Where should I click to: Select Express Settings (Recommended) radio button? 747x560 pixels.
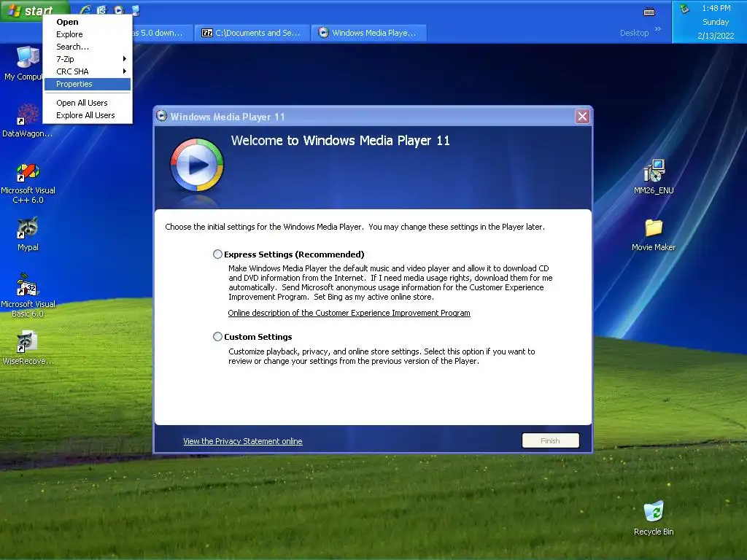(x=217, y=254)
